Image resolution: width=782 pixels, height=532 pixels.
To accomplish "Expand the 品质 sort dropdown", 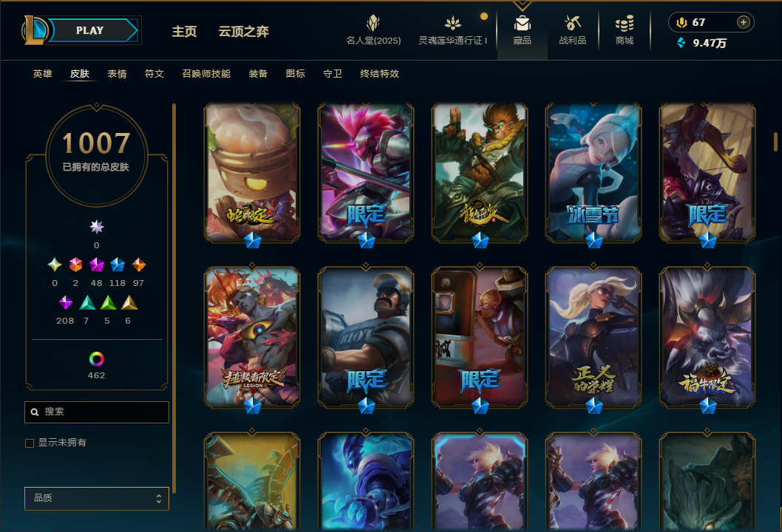I will [x=97, y=498].
